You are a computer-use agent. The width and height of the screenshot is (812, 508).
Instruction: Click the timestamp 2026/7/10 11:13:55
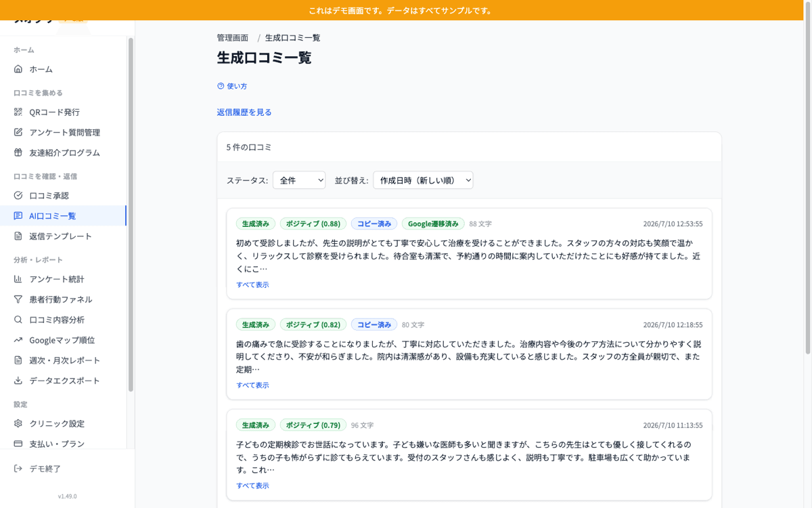pyautogui.click(x=673, y=425)
